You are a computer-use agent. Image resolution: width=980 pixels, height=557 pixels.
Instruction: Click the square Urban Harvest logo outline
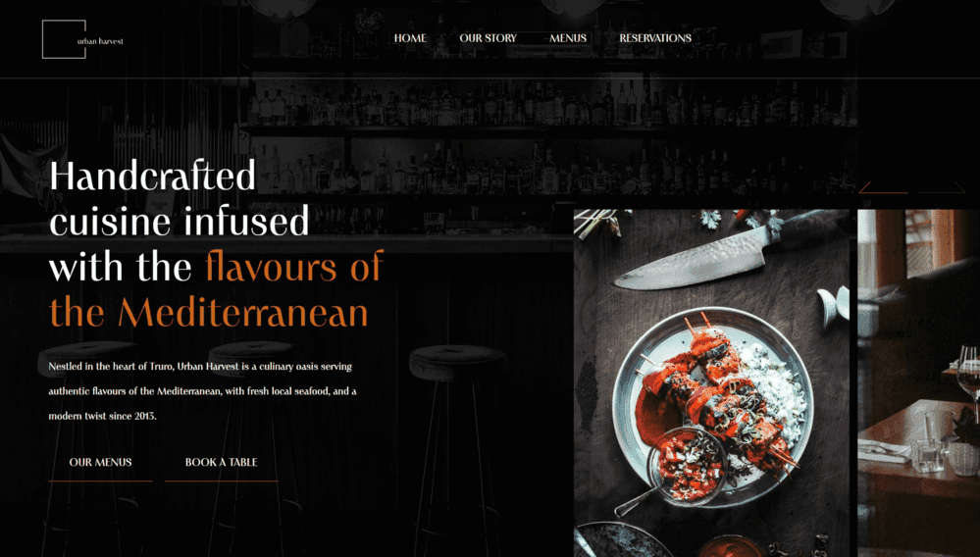(x=64, y=39)
